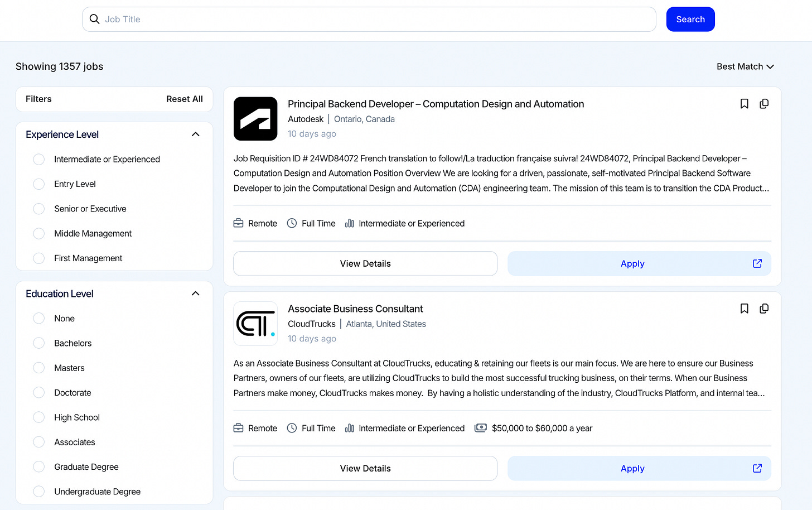This screenshot has width=812, height=510.
Task: Copy link for Associate Business Consultant job
Action: 764,309
